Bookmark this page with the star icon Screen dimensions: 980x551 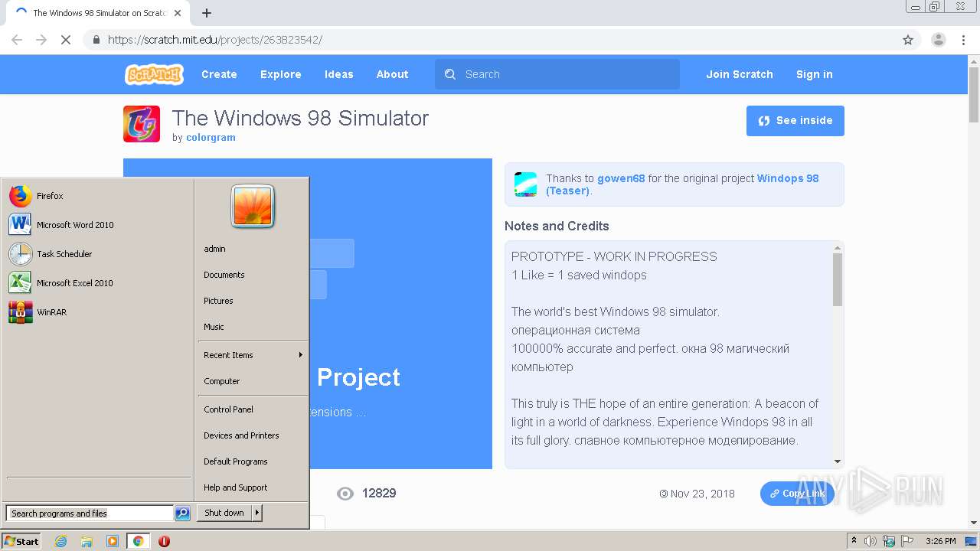point(908,40)
